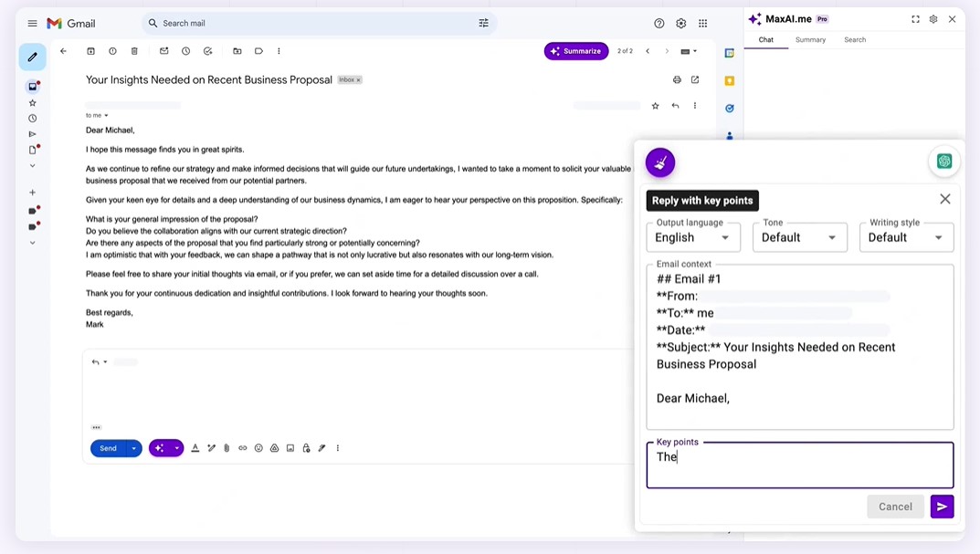
Task: Snooze the email using the clock icon
Action: click(185, 51)
